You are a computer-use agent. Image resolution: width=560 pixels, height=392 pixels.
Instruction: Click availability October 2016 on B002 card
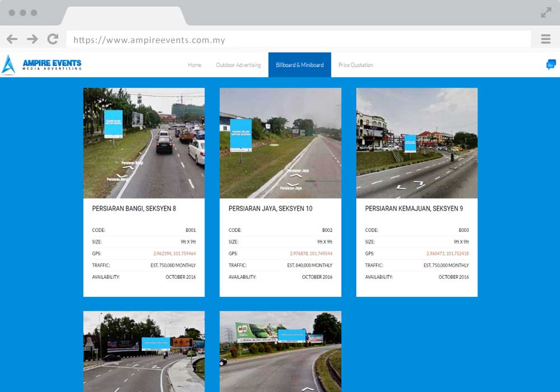click(x=317, y=277)
